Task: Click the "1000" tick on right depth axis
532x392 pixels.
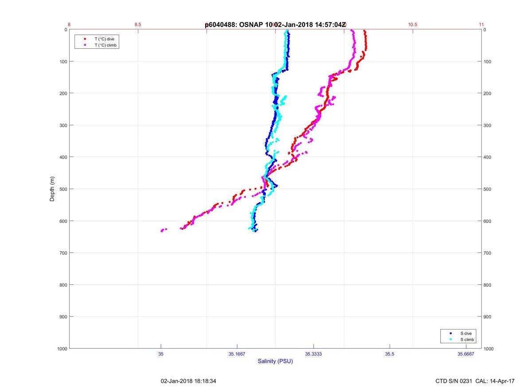Action: (489, 349)
